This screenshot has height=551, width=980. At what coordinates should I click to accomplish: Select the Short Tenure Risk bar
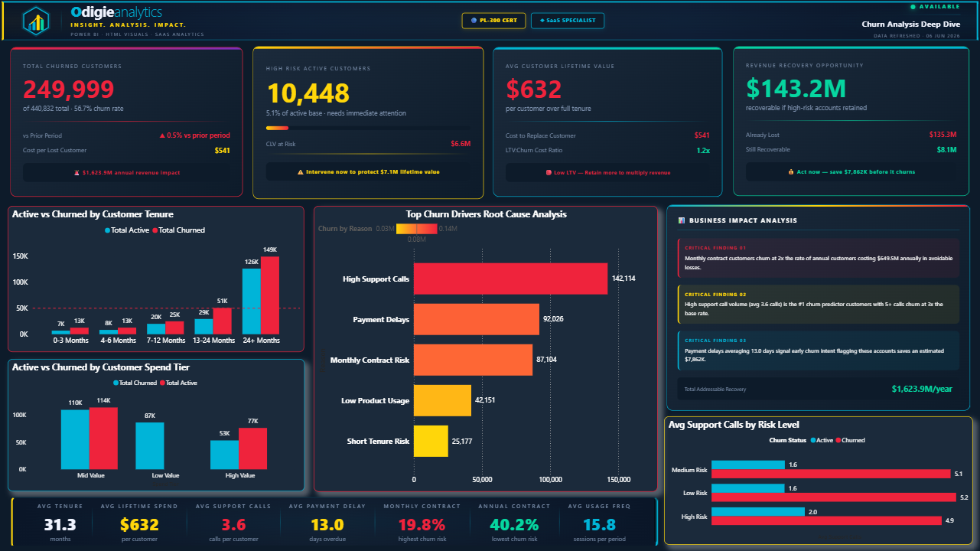(x=431, y=441)
